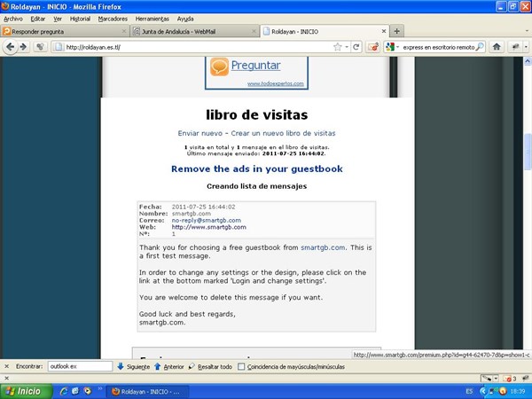
Task: Open the Herramientas menu
Action: tap(152, 19)
